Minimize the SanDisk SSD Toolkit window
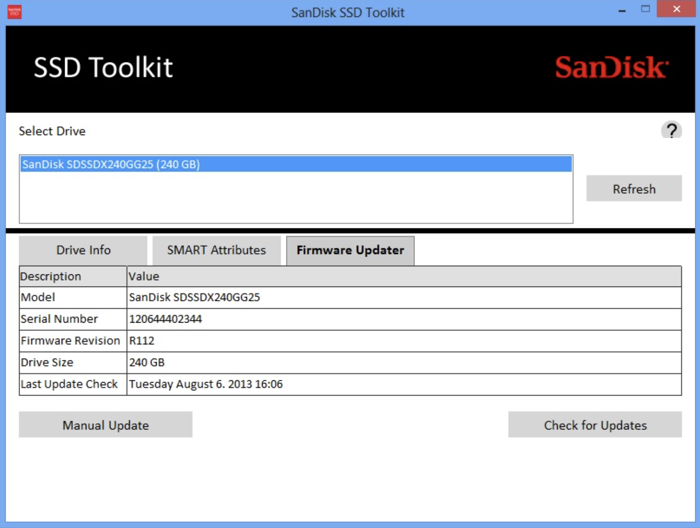 tap(597, 11)
